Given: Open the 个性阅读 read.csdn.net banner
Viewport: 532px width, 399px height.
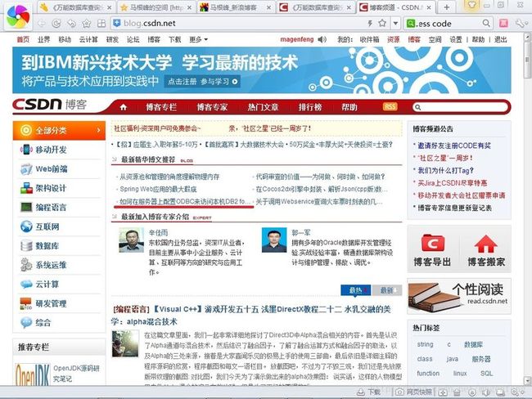Looking at the screenshot, I should click(459, 296).
